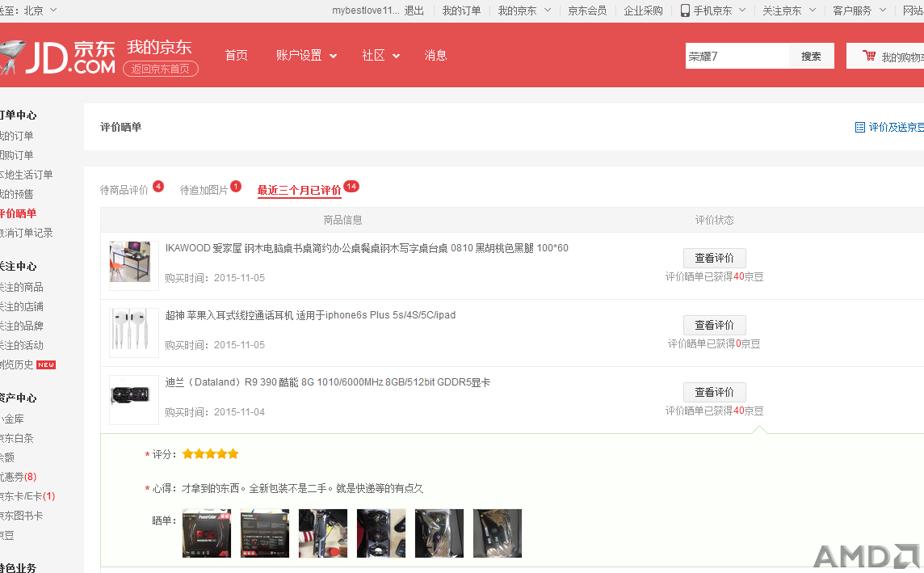Open 关注的活动 in the sidebar
Screen dimensions: 924x573
(x=22, y=345)
